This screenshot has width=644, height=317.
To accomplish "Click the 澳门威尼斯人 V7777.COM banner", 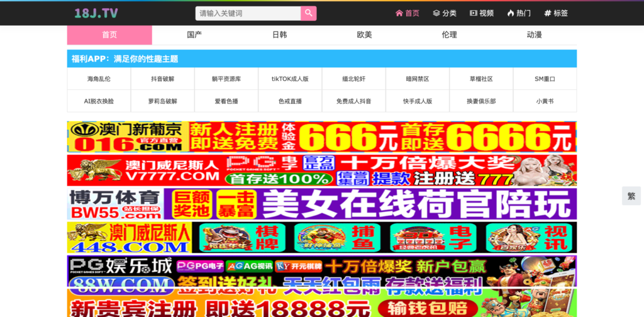I will (x=322, y=170).
